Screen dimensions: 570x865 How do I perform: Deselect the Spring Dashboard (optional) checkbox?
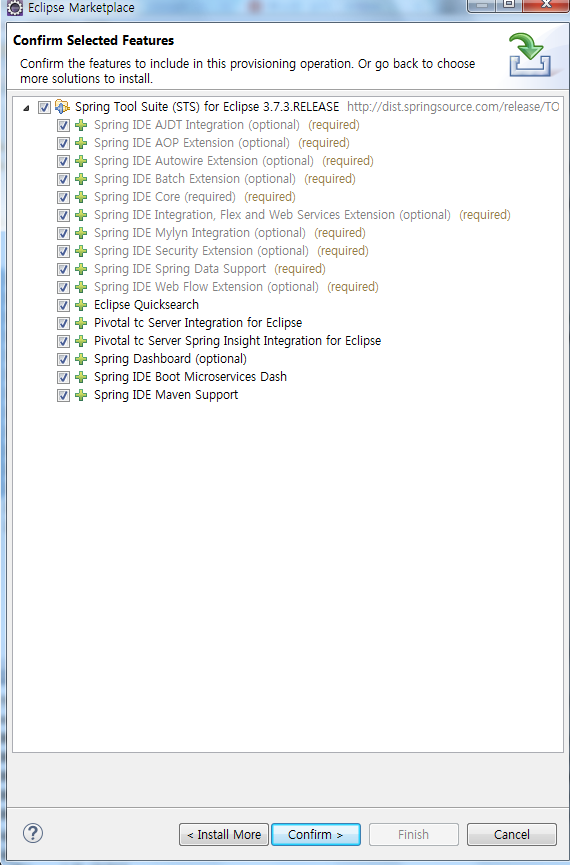point(63,359)
